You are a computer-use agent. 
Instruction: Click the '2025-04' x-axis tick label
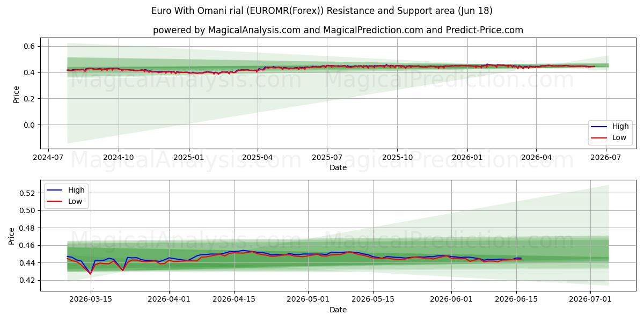click(258, 158)
